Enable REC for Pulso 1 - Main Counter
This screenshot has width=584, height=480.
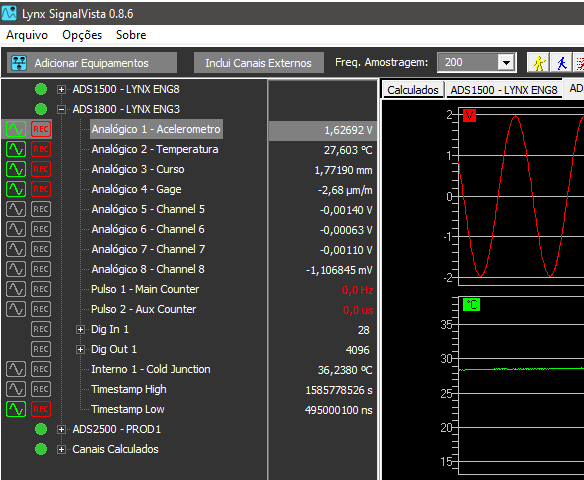click(41, 289)
